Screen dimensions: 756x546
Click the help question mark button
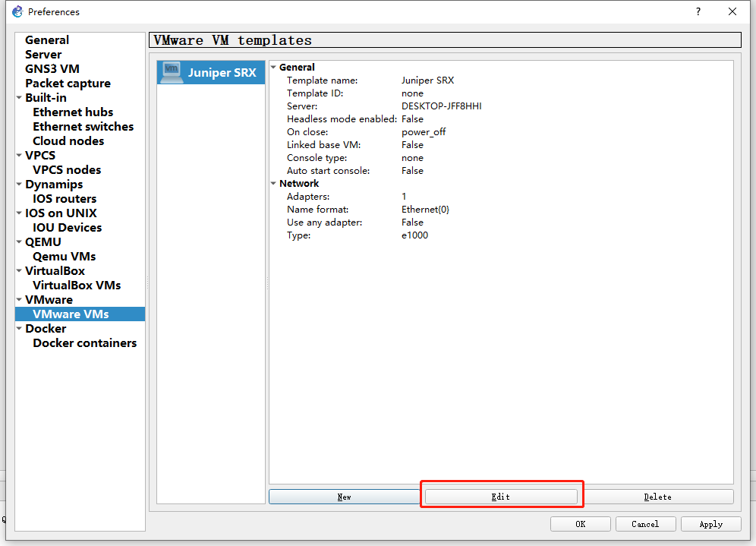pyautogui.click(x=698, y=11)
